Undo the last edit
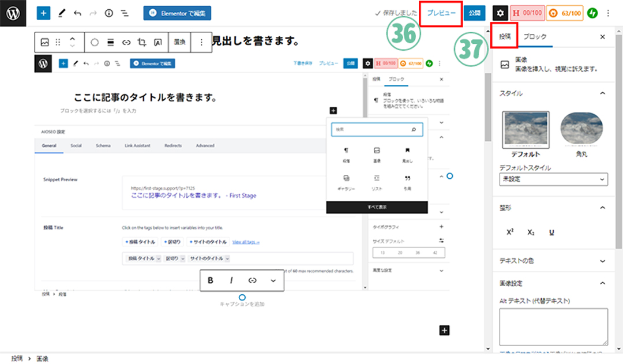This screenshot has width=623, height=364. tap(77, 13)
